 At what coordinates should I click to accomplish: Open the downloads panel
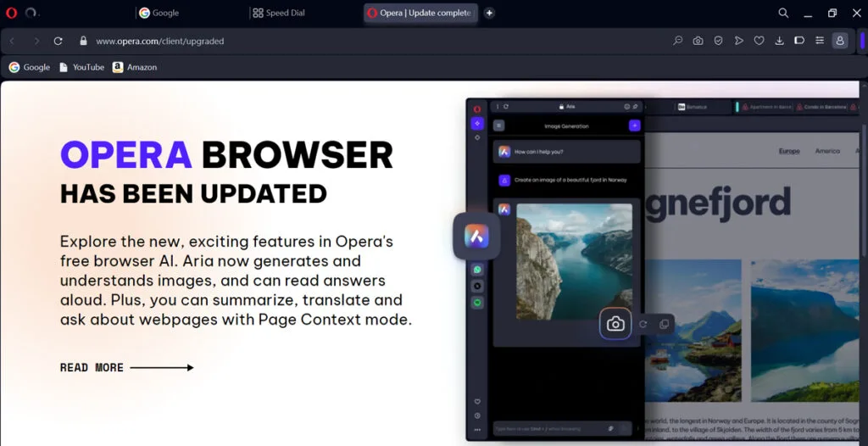[x=779, y=41]
